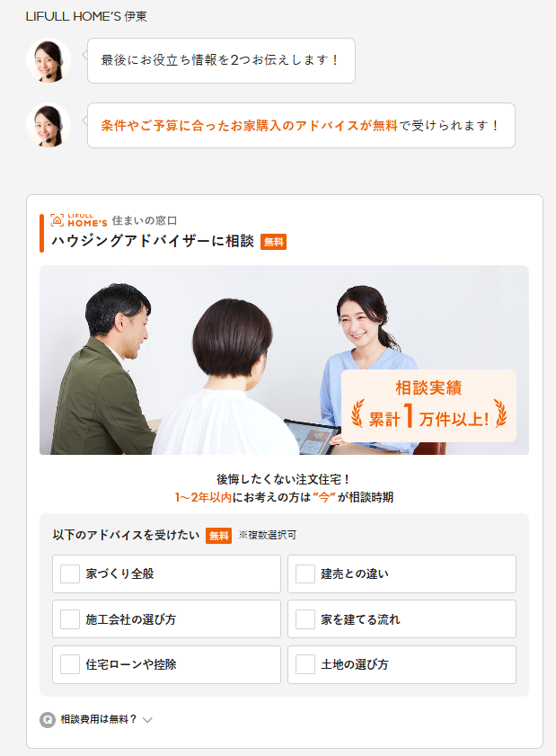Click the 最後にお役立ち情報を2つお伝えします message bubble
The image size is (556, 756).
221,61
